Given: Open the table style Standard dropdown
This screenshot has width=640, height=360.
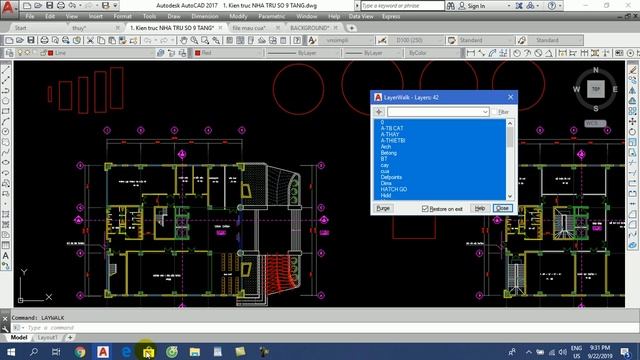Looking at the screenshot, I should (485, 40).
